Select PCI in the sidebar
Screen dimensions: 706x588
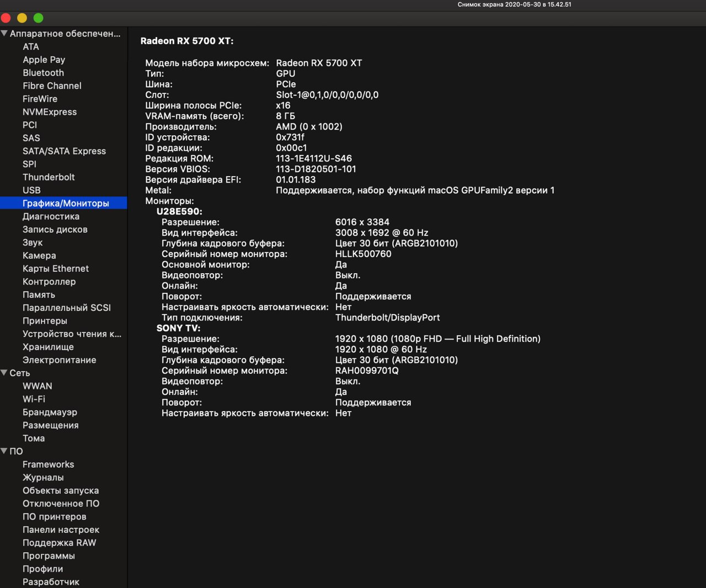30,125
